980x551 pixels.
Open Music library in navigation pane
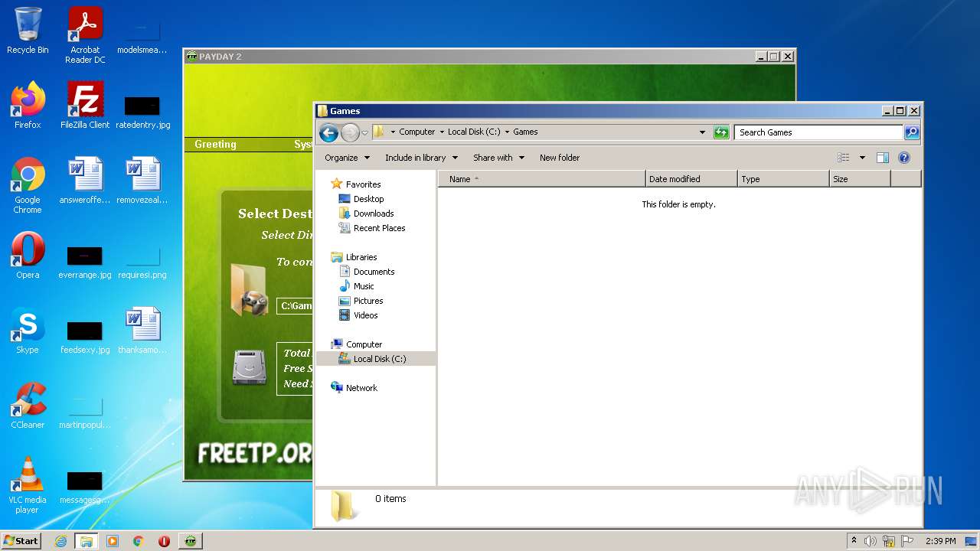click(x=364, y=286)
